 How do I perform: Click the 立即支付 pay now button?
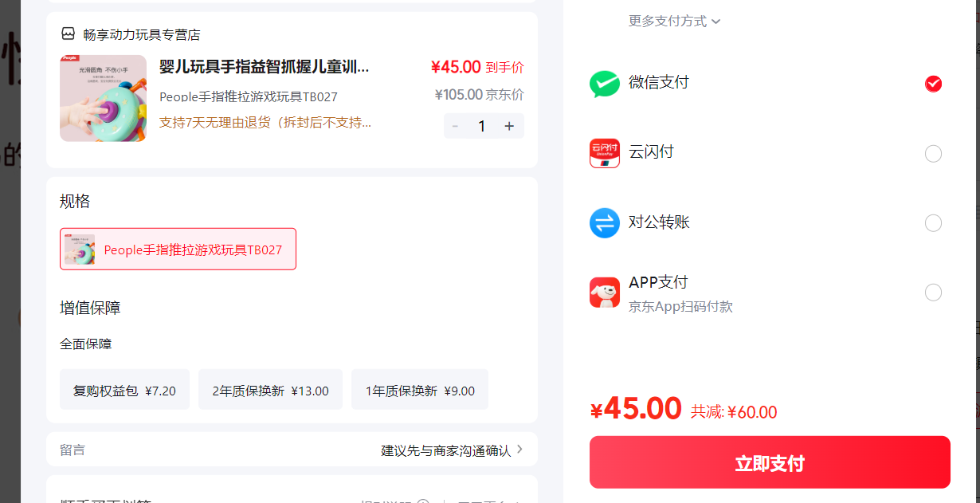(770, 462)
